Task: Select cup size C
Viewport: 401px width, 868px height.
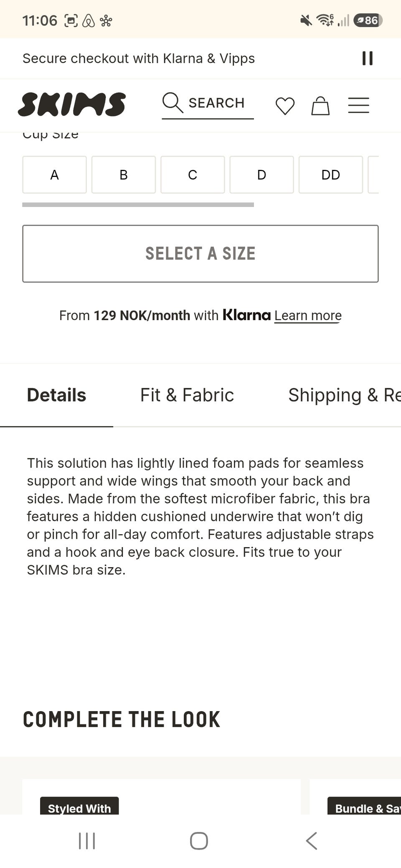Action: tap(193, 175)
